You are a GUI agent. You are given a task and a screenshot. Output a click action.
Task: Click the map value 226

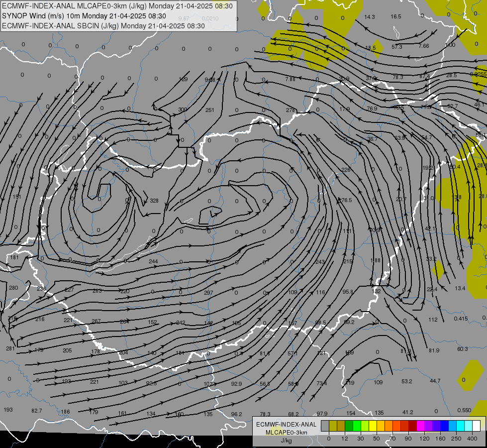(346, 170)
